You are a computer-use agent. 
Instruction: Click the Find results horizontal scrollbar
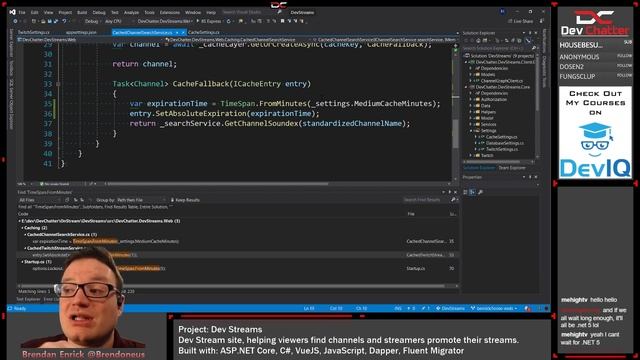pyautogui.click(x=237, y=286)
